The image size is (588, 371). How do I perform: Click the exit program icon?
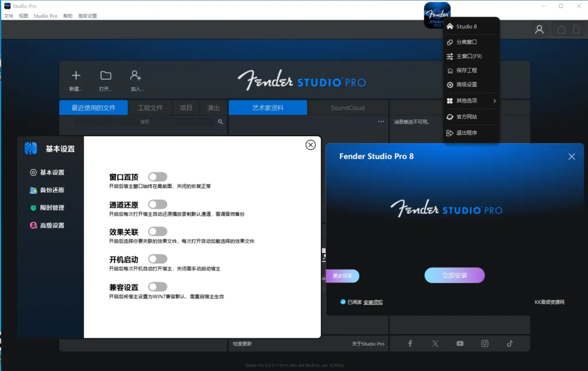[x=450, y=133]
